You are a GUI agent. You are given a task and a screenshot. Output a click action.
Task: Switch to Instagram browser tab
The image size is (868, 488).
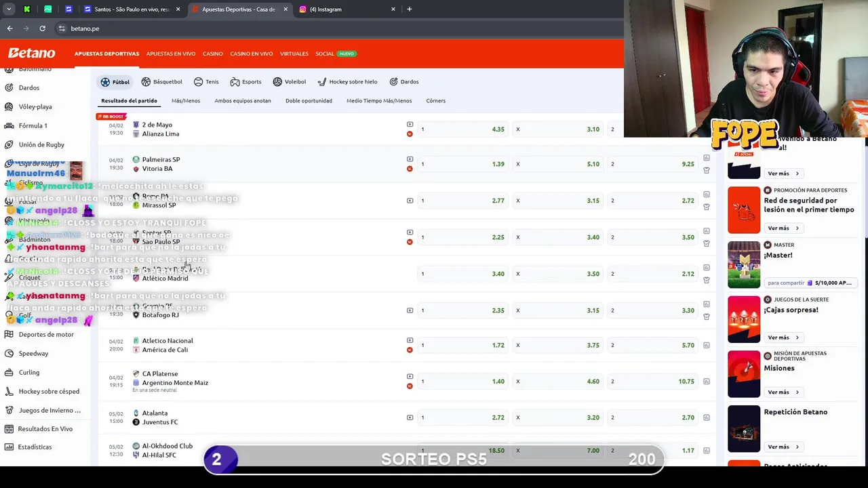[347, 9]
